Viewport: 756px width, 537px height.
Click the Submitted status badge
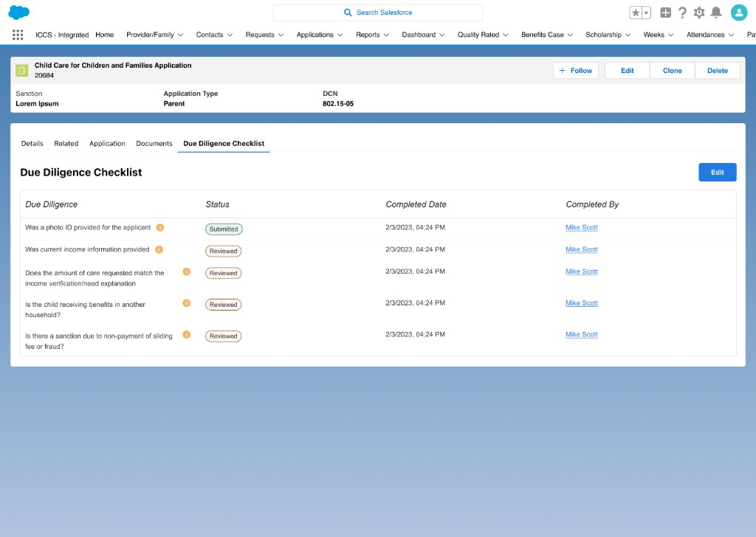[x=224, y=229]
